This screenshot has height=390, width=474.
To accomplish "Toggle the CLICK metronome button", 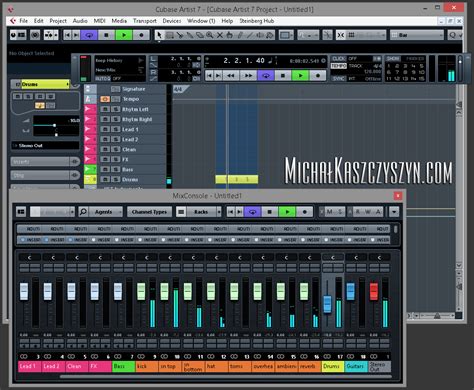I will tap(339, 59).
